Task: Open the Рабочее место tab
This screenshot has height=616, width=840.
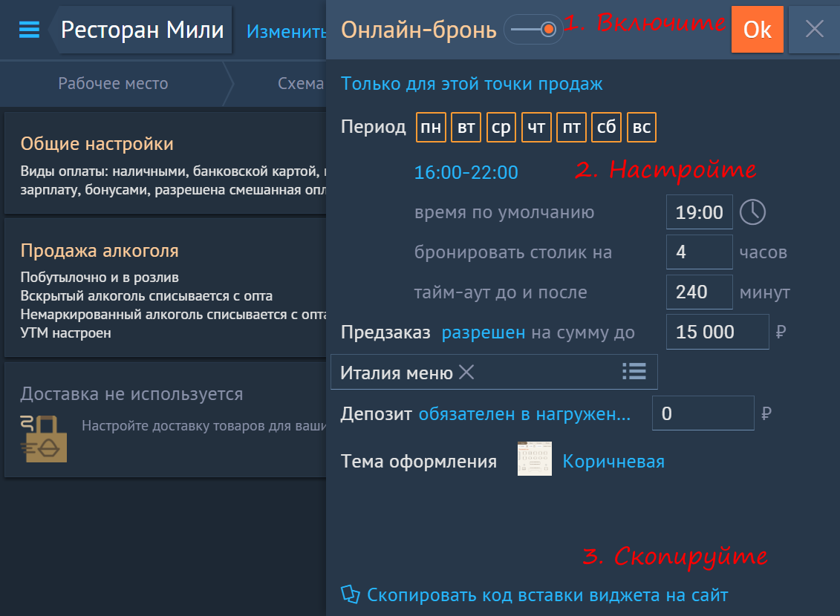Action: coord(113,84)
